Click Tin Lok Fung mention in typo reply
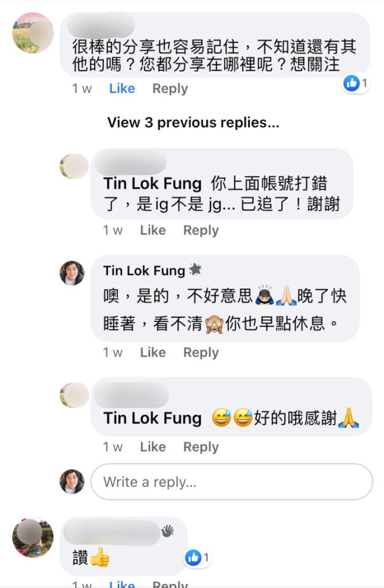 tap(152, 184)
